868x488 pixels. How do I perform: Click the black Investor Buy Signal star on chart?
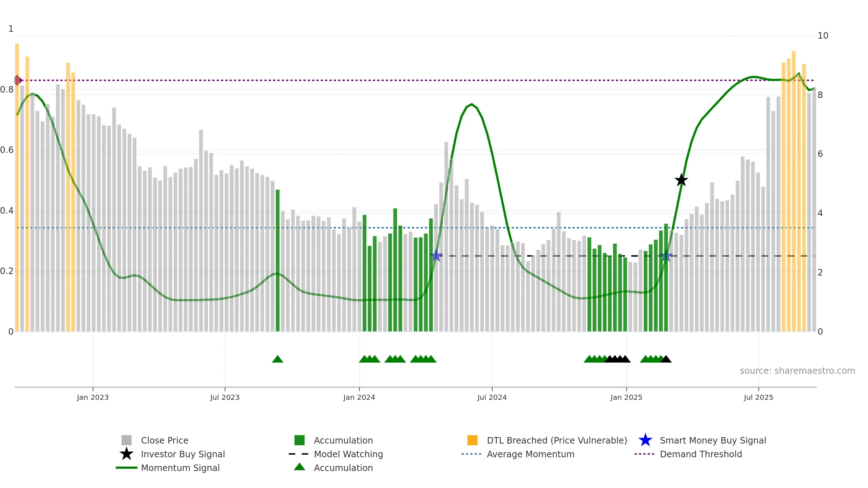[681, 180]
